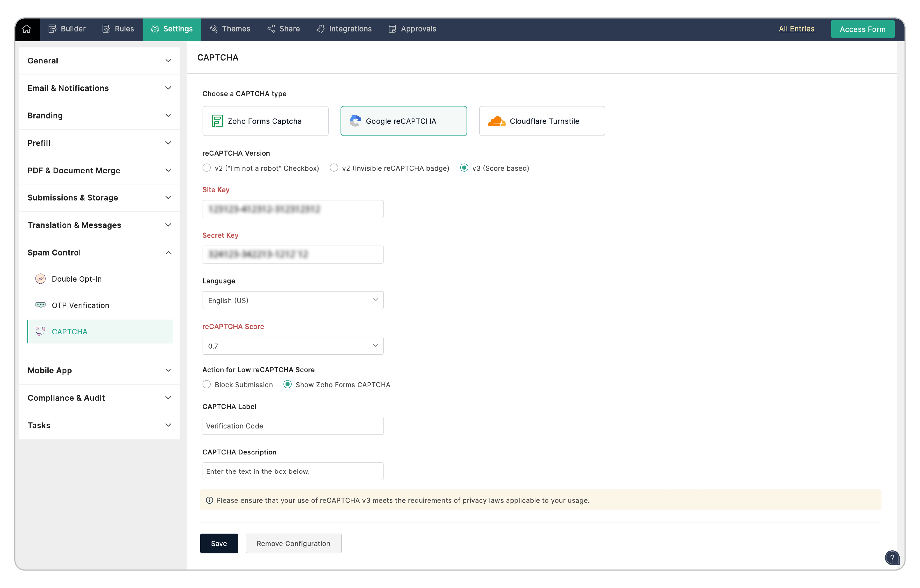
Task: Select v2 Invisible reCAPTCHA badge radio
Action: coord(334,168)
